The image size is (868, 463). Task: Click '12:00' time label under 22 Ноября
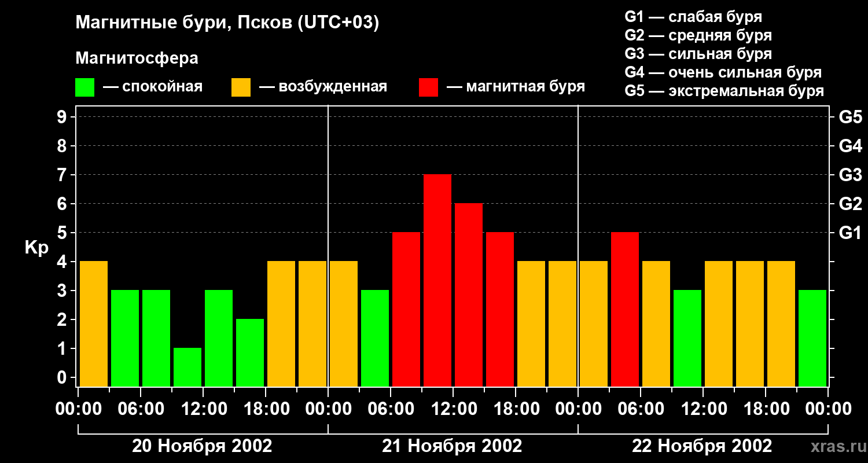pos(703,409)
